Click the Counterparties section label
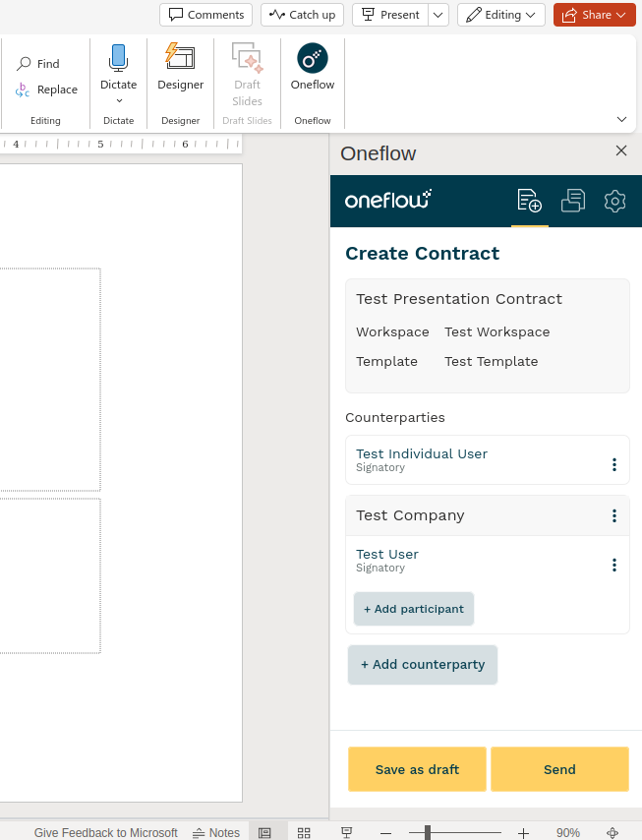Screen dimensions: 642x840 click(x=394, y=417)
